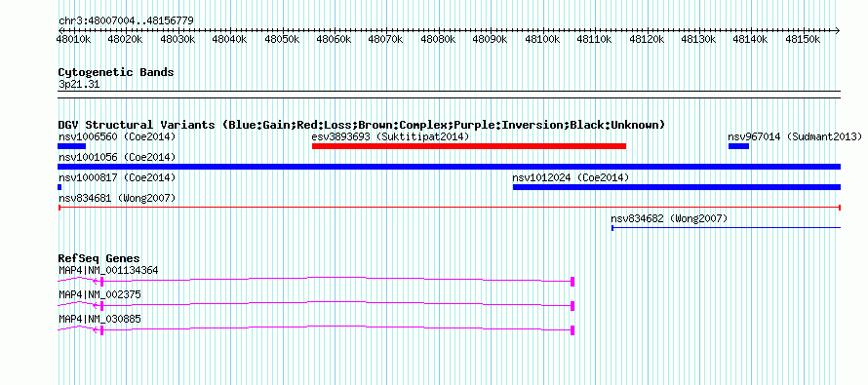Click the thin red nsv834681 variant line
This screenshot has width=868, height=385.
449,208
